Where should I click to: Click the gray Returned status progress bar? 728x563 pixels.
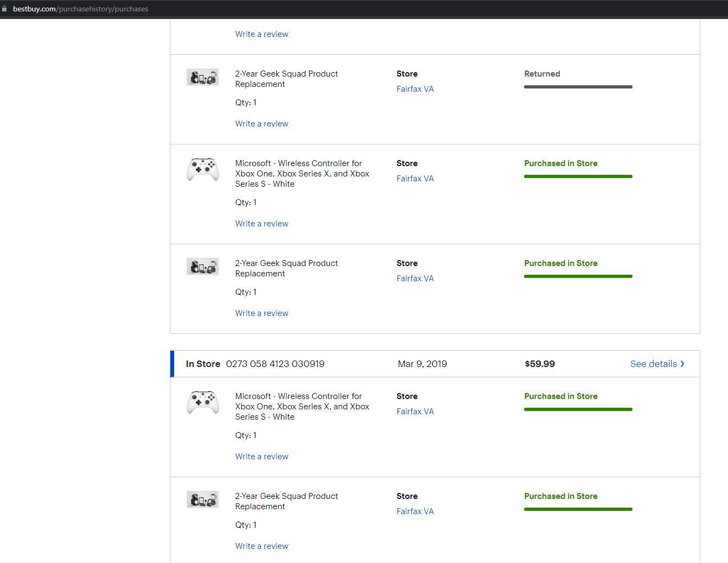tap(578, 87)
